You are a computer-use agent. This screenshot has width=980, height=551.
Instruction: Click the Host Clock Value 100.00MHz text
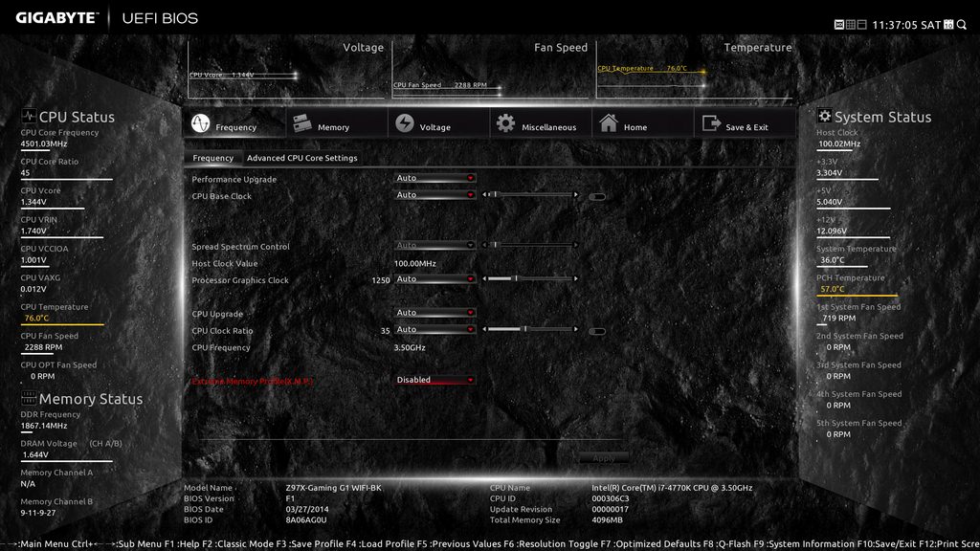point(415,264)
